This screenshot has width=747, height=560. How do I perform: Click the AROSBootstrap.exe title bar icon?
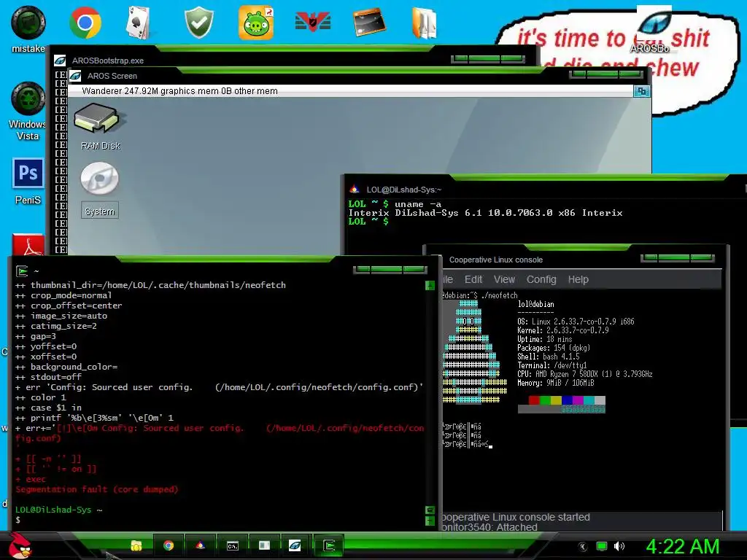tap(60, 61)
